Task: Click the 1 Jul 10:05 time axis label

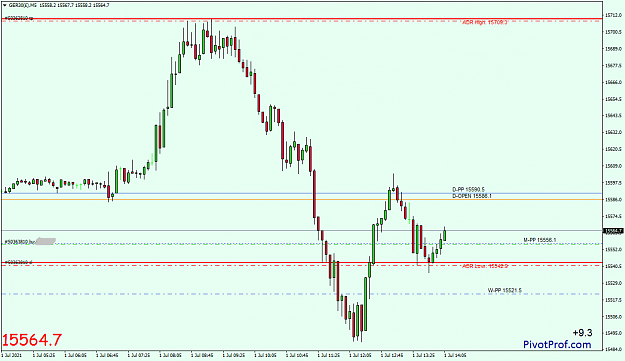Action: (x=265, y=355)
